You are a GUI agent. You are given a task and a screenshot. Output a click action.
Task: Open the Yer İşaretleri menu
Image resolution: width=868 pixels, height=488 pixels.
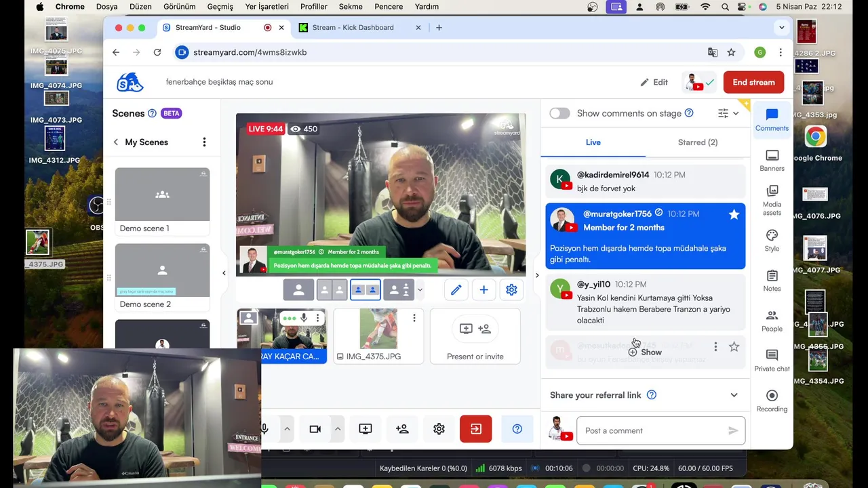click(x=267, y=7)
